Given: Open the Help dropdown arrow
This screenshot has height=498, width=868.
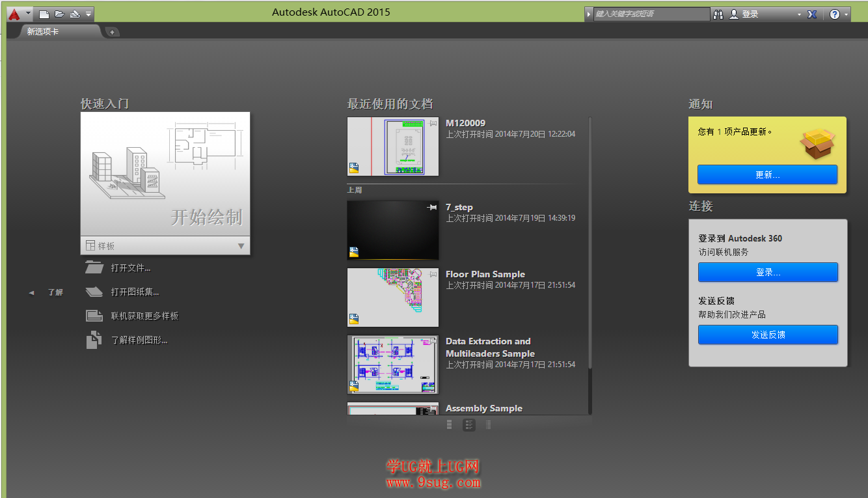Looking at the screenshot, I should pos(847,14).
